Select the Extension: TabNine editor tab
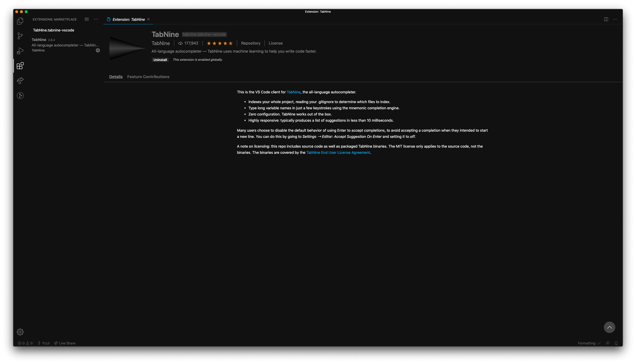 pyautogui.click(x=128, y=20)
